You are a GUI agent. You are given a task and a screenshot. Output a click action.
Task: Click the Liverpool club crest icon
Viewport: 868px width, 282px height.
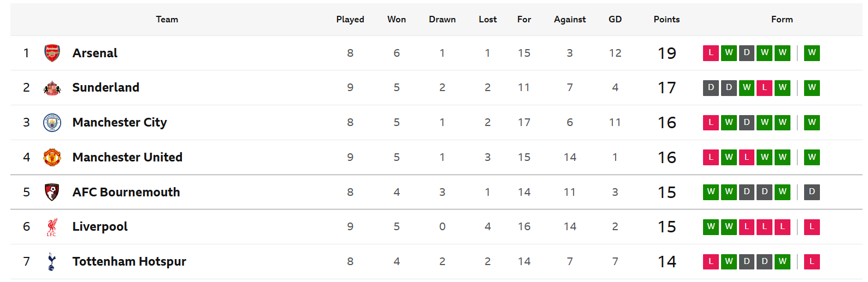[52, 227]
